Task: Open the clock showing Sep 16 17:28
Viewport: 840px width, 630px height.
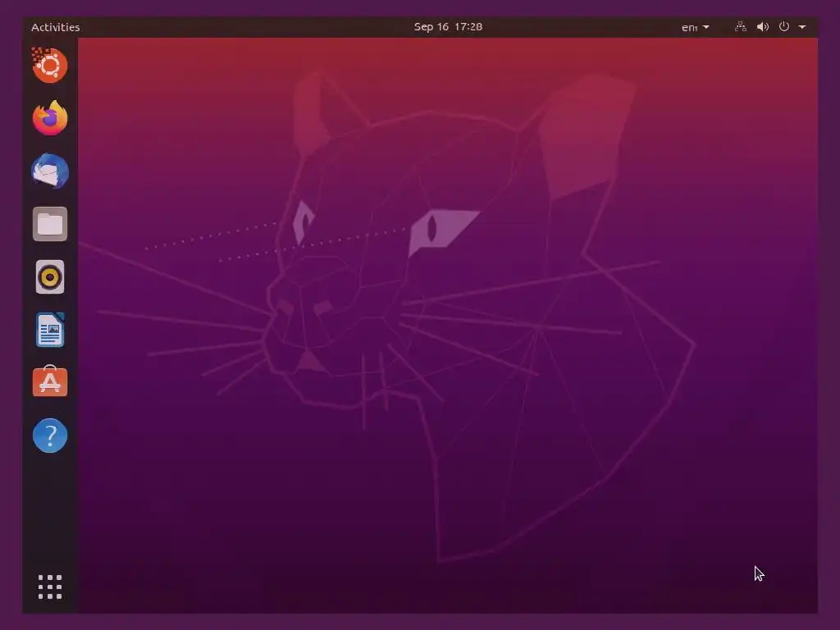Action: [448, 27]
